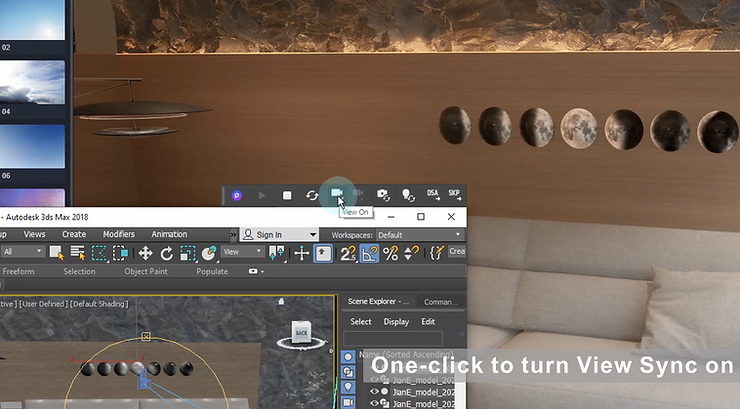This screenshot has width=740, height=409.
Task: Toggle Window/Crossing selection mode
Action: [x=120, y=253]
